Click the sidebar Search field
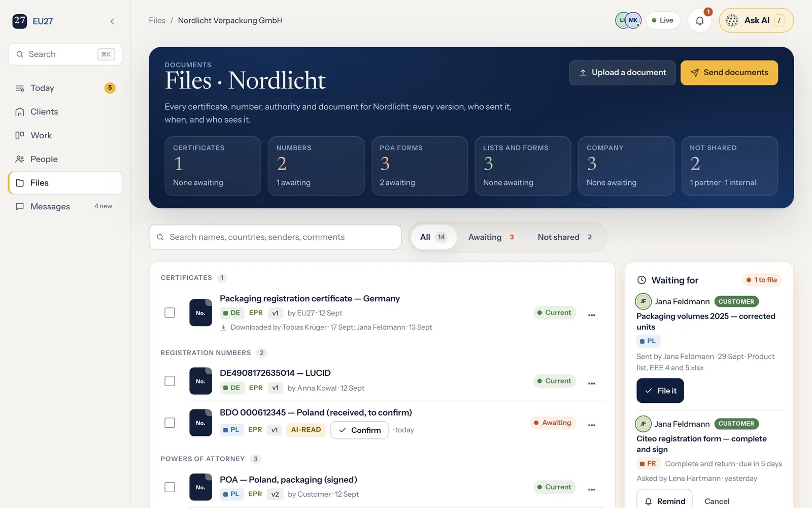Screen dimensions: 812x508 click(65, 54)
